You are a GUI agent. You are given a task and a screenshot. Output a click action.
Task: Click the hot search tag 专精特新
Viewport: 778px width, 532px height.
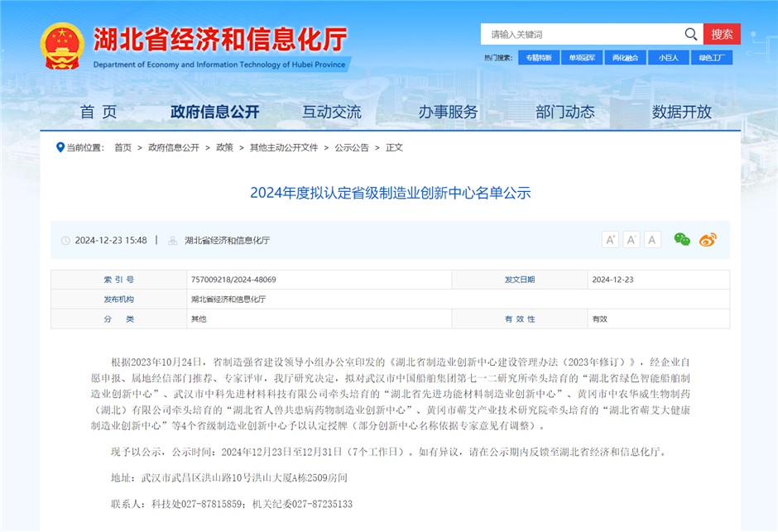coord(539,57)
